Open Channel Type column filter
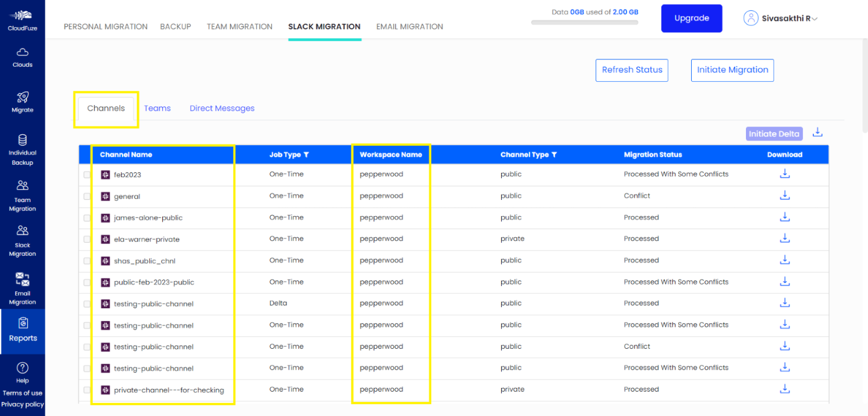This screenshot has height=416, width=868. (554, 155)
